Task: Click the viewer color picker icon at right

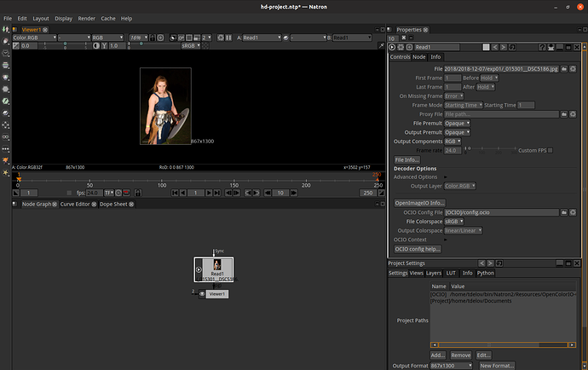Action: (x=381, y=46)
